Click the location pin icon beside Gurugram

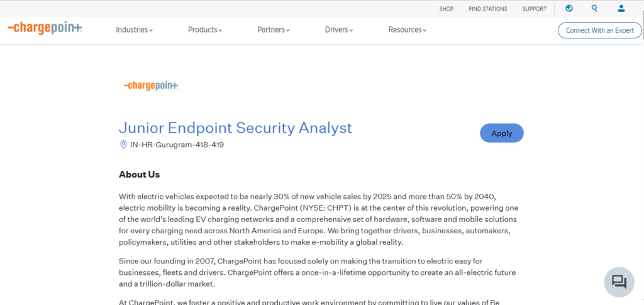tap(123, 145)
